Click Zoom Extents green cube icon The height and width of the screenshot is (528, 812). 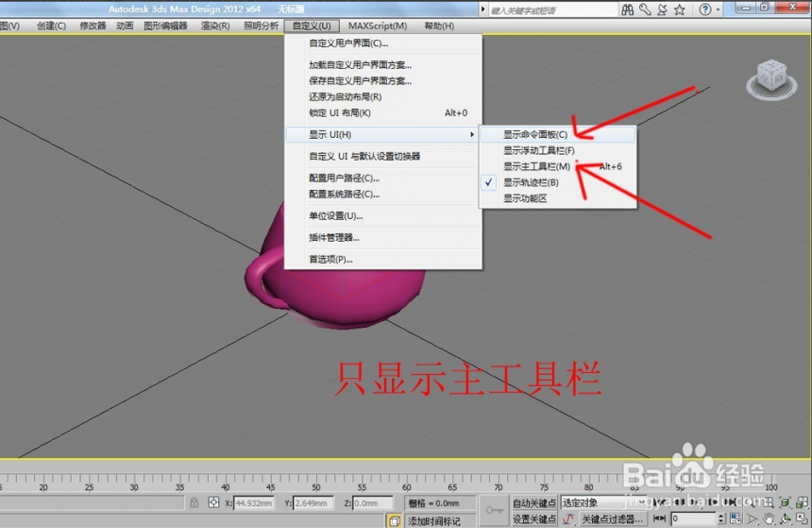(785, 502)
